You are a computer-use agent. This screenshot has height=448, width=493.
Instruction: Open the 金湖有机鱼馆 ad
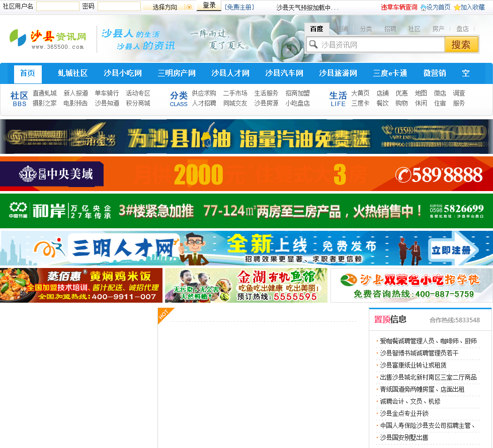(246, 285)
